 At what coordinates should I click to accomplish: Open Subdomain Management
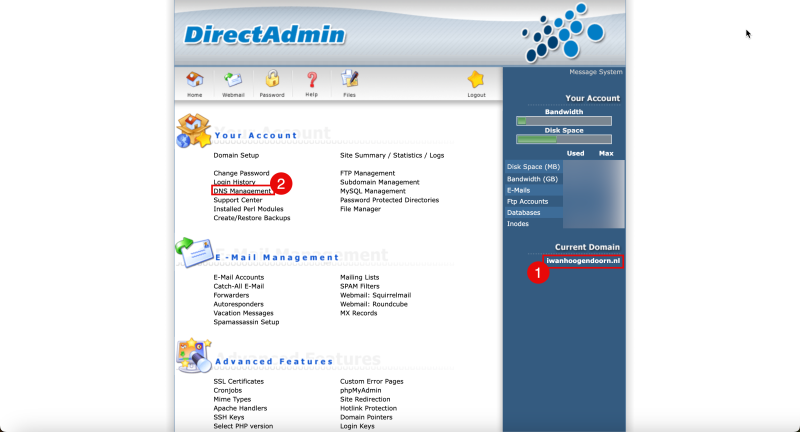point(380,182)
